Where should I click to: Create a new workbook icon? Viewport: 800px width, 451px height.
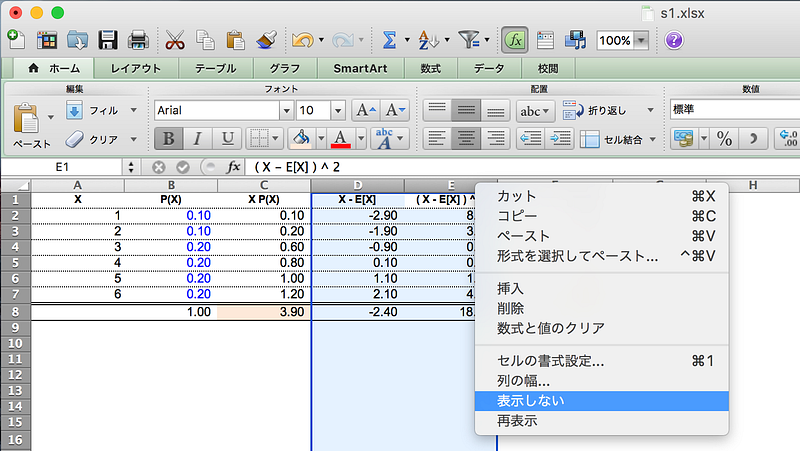(16, 40)
